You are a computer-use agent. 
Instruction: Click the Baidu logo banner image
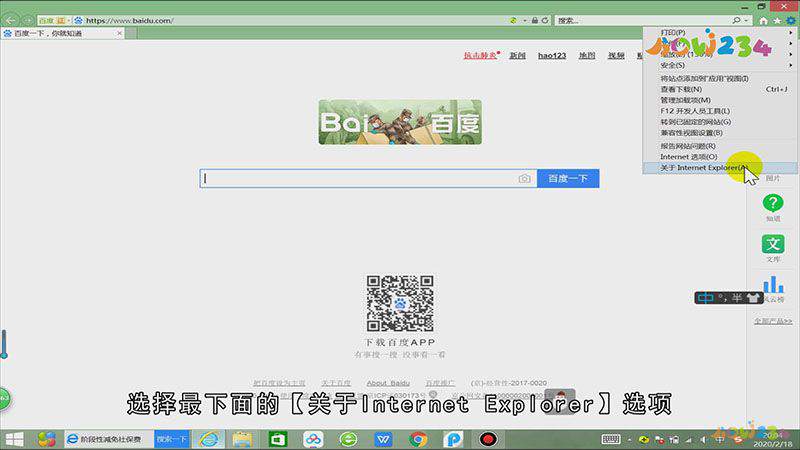point(400,122)
